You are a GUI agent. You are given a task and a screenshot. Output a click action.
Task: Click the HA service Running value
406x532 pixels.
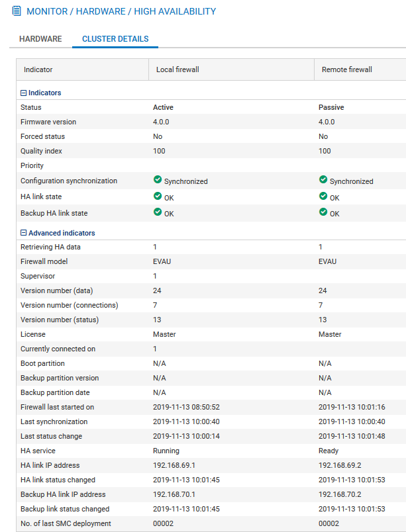(166, 451)
